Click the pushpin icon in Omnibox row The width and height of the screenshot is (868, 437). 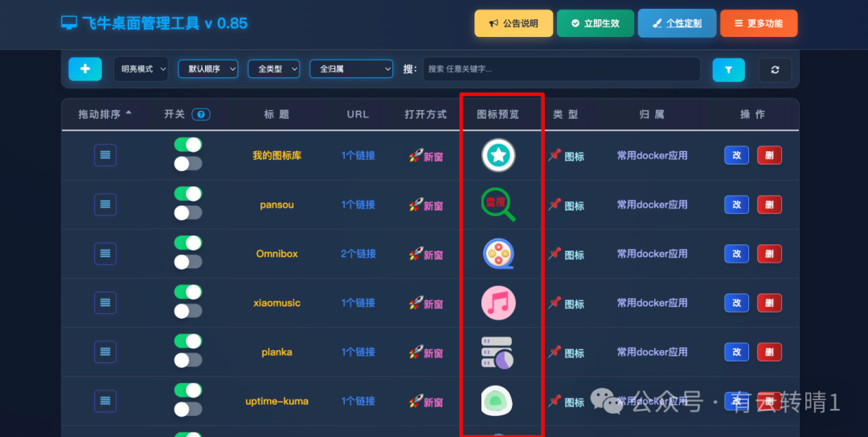pos(555,254)
